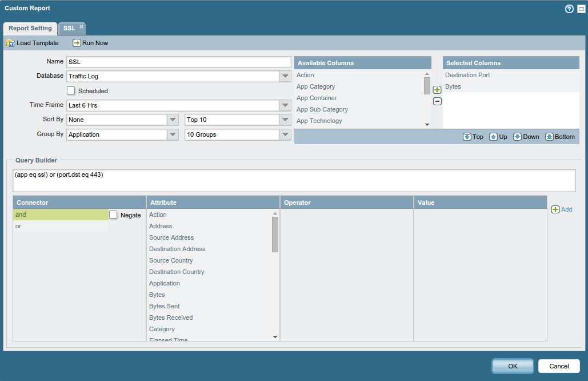The image size is (588, 381).
Task: Switch to the Report Setting tab
Action: point(30,28)
